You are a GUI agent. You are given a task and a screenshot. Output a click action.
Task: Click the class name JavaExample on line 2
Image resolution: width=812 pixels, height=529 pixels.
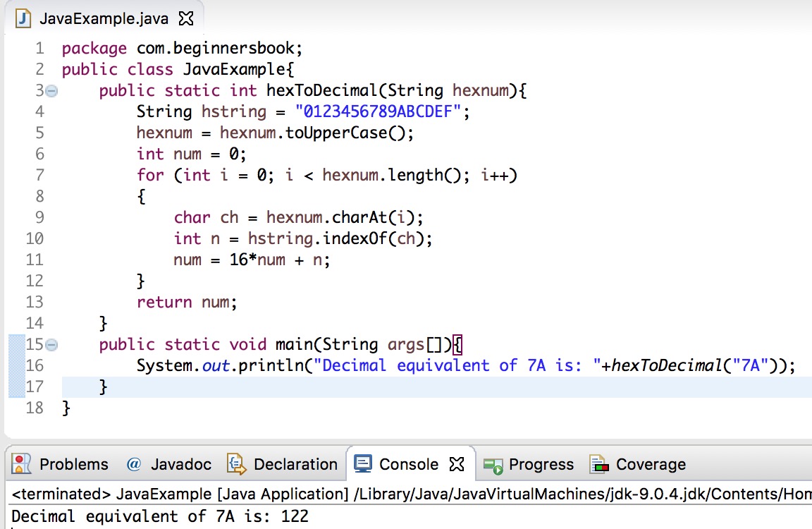pos(234,69)
